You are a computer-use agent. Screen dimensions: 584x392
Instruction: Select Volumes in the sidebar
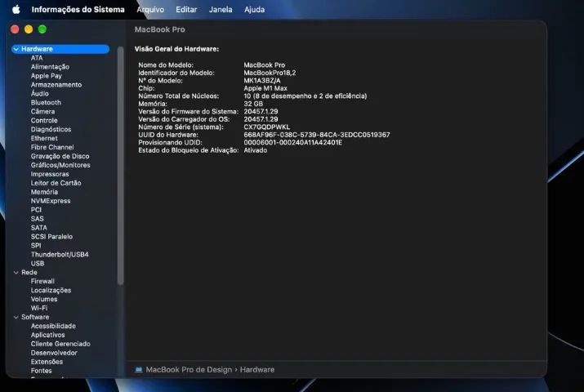(44, 299)
